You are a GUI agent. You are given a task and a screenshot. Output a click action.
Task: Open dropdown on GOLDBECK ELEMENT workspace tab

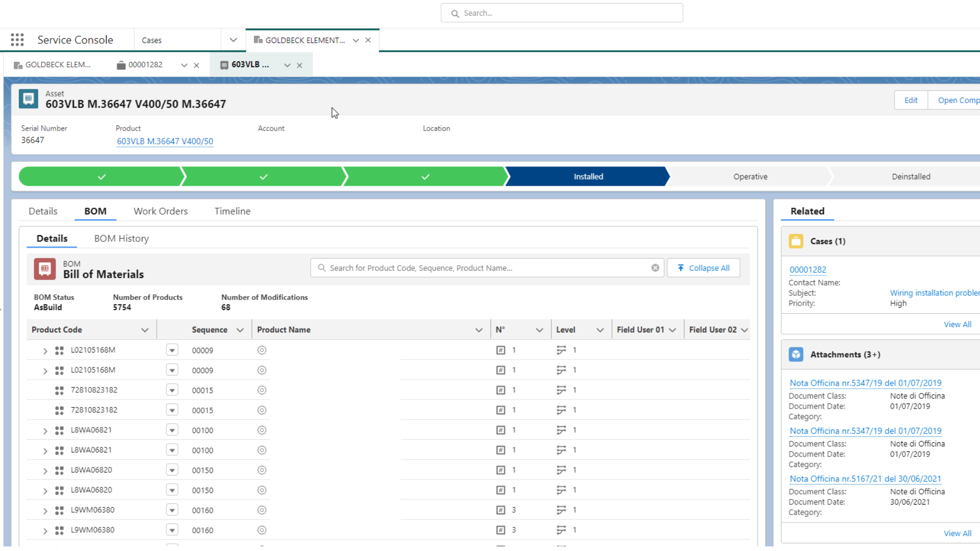tap(356, 40)
